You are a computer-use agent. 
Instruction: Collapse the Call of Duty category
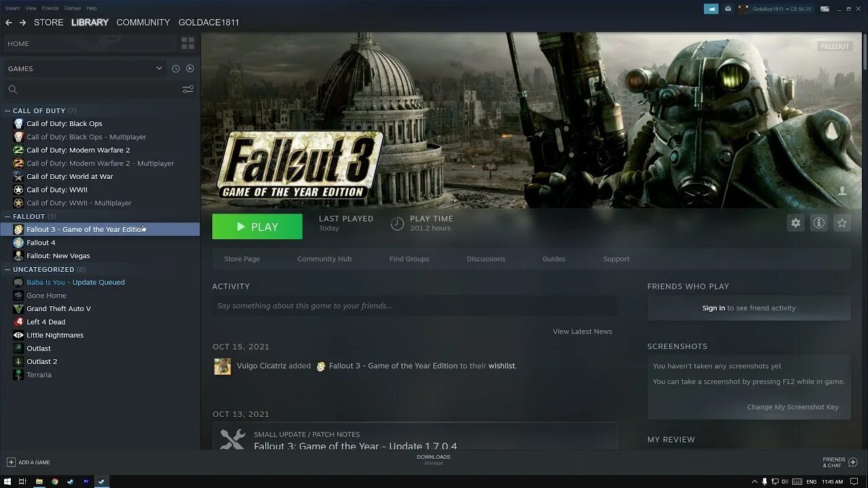tap(7, 110)
